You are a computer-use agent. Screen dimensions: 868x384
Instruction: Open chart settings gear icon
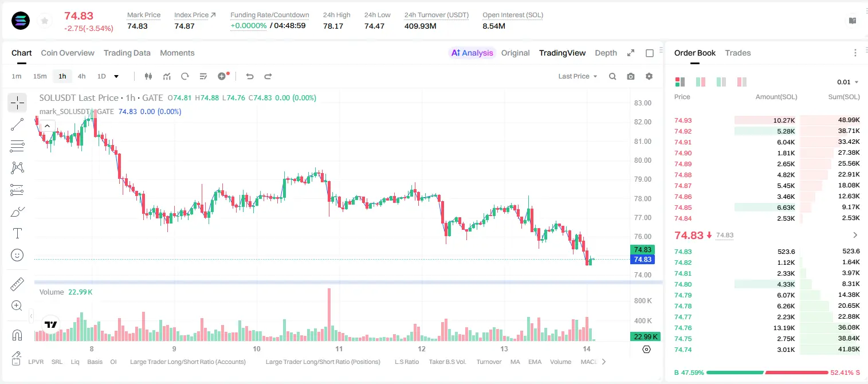(649, 76)
